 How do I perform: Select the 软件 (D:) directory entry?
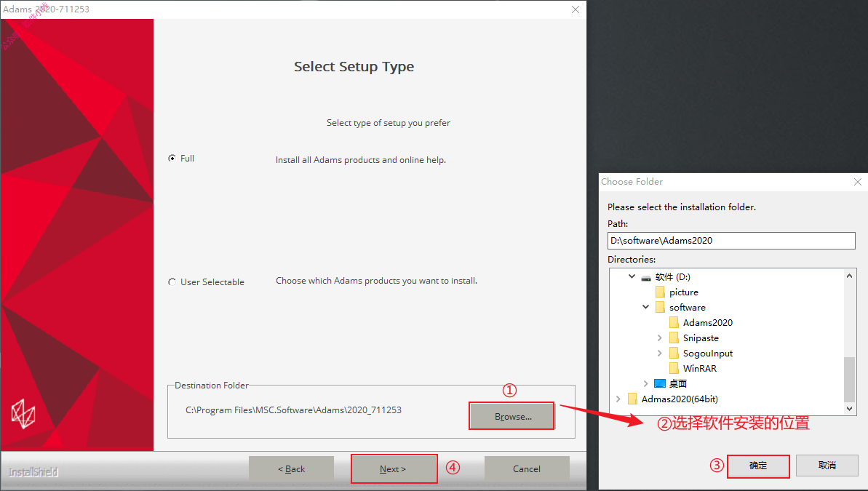672,276
